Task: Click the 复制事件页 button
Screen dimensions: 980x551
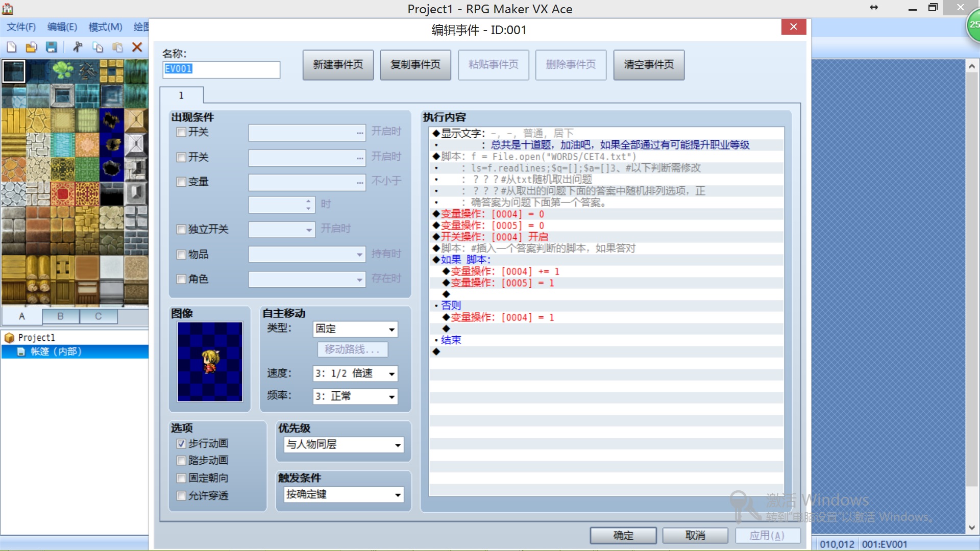Action: [415, 65]
